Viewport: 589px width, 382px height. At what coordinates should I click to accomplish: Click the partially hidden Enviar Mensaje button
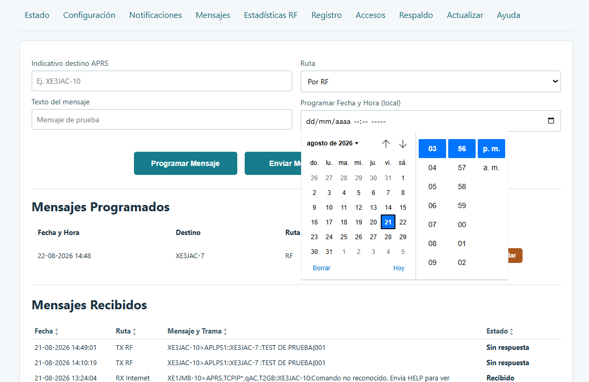pyautogui.click(x=273, y=163)
